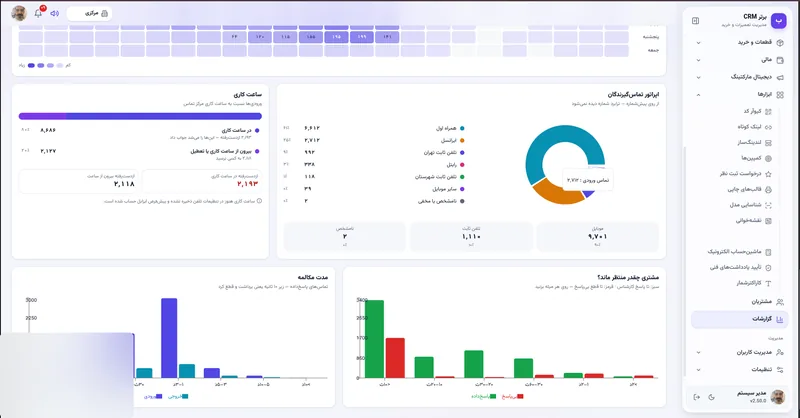800x418 pixels.
Task: Click the 'نامشخص یا مخفی' legend row
Action: (x=374, y=201)
